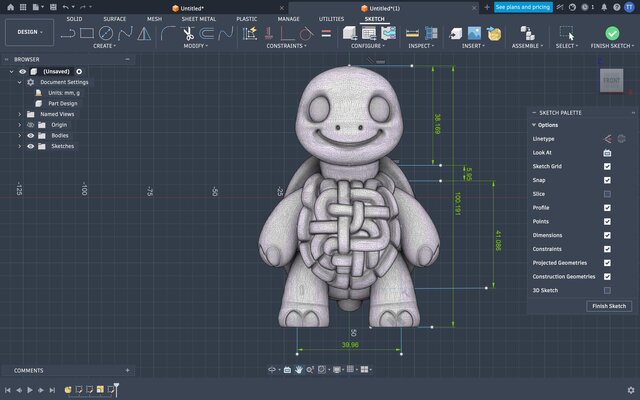Click See plans and pricing button
640x400 pixels.
point(523,7)
